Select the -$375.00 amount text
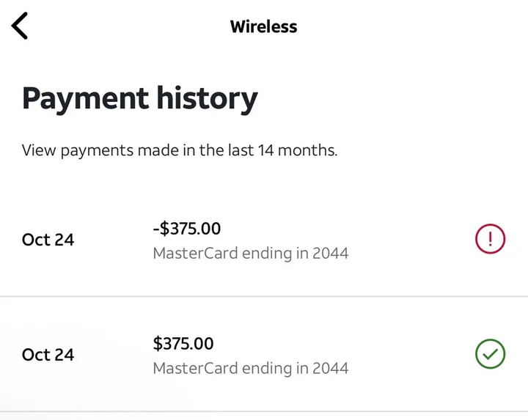 coord(186,229)
